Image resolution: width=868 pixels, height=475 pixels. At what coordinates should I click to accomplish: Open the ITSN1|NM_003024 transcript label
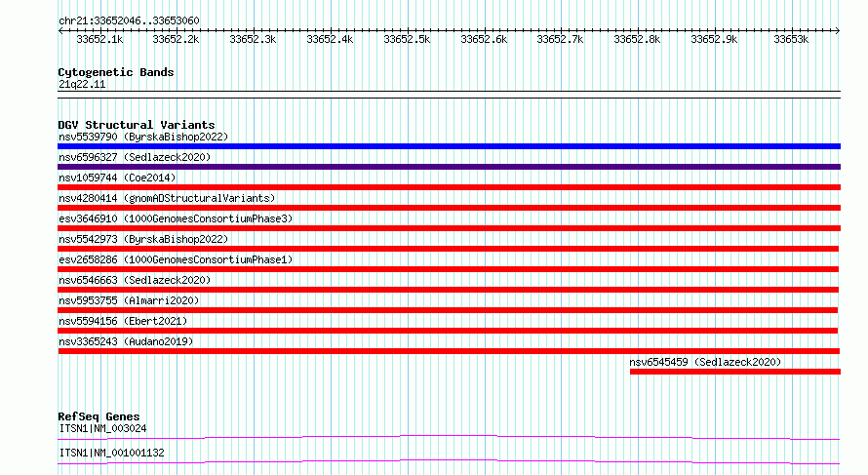tap(102, 428)
